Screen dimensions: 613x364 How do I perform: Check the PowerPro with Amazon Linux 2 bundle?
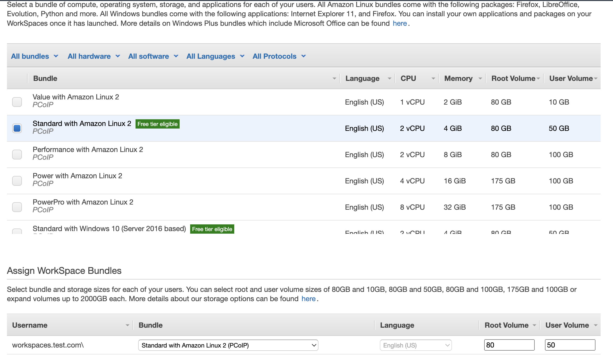[17, 207]
